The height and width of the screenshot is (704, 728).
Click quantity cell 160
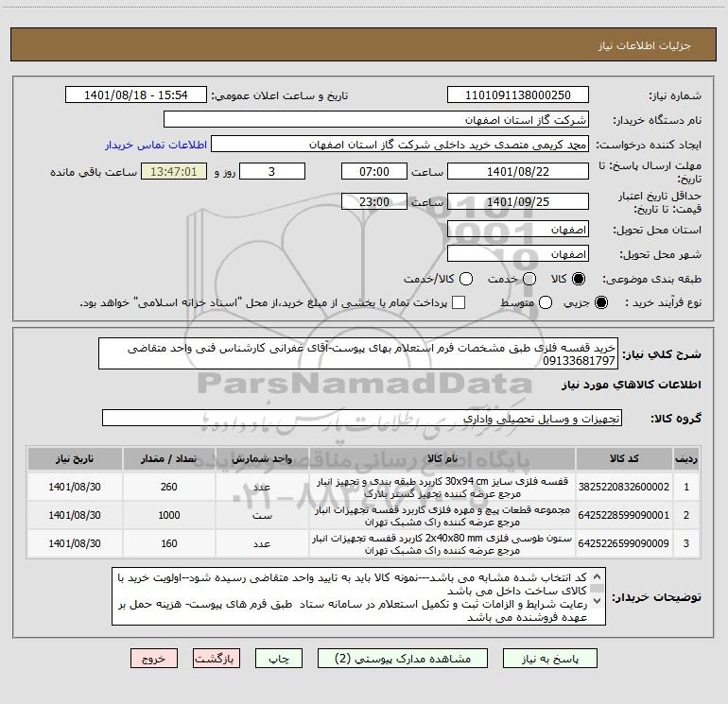click(169, 543)
